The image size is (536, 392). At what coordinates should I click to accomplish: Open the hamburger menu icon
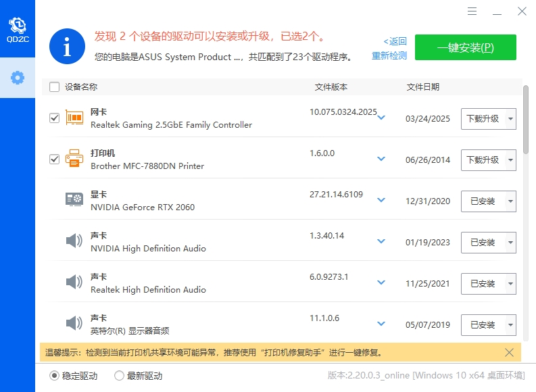[x=472, y=11]
